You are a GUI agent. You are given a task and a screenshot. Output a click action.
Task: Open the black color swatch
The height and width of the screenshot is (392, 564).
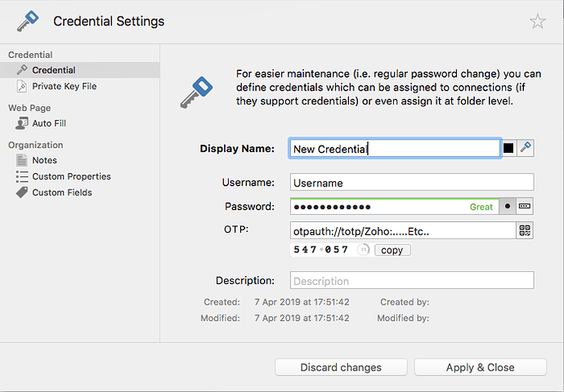point(508,148)
